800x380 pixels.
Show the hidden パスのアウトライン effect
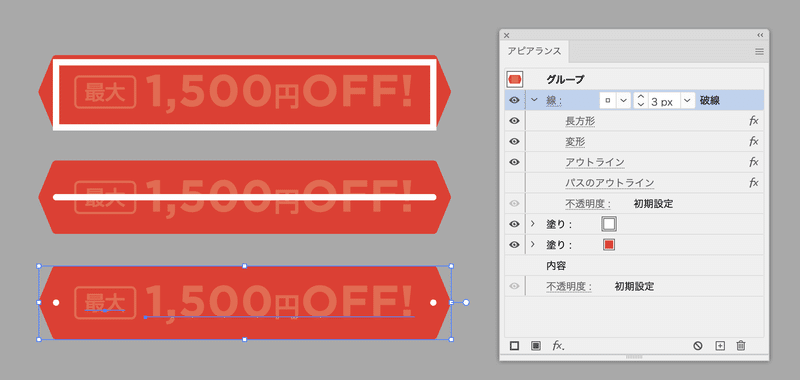pos(515,183)
